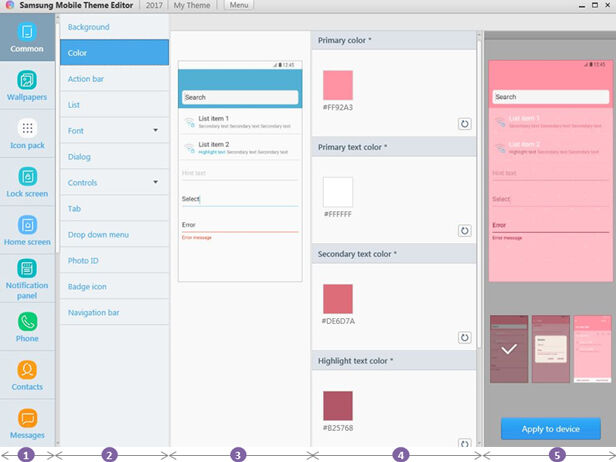
Task: Open the Action bar settings
Action: tap(114, 79)
